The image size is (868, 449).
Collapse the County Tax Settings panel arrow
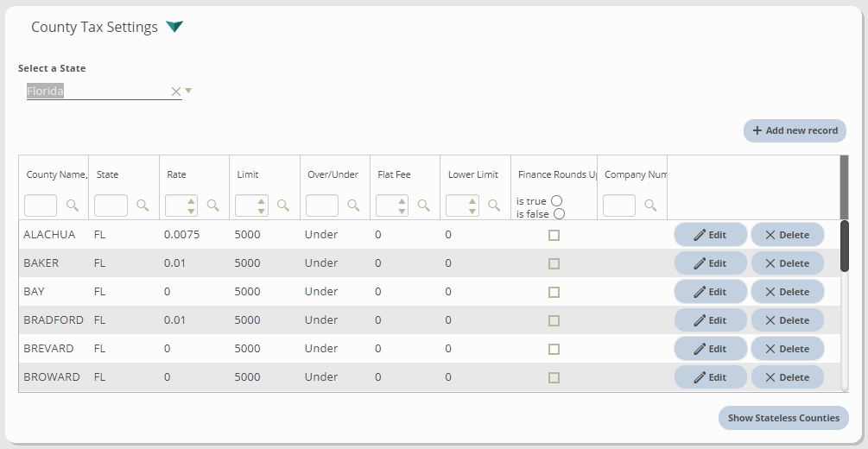coord(174,27)
